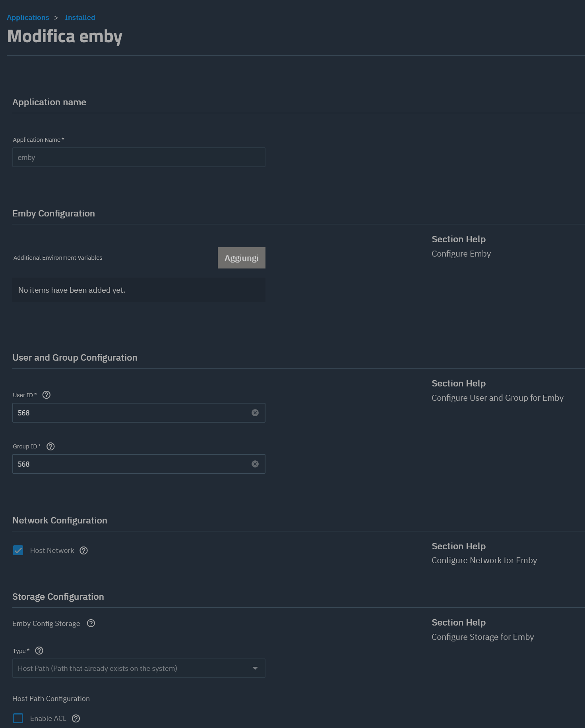Focus the User ID input field
The width and height of the screenshot is (585, 728).
click(x=131, y=413)
